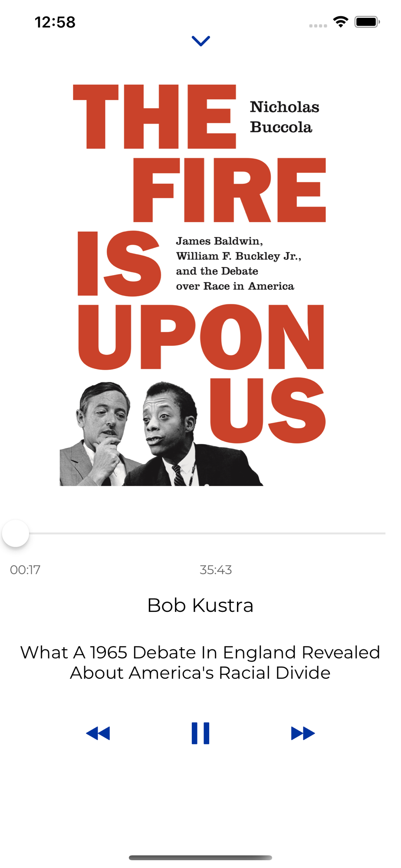Tap the Wi-Fi status icon
Image resolution: width=401 pixels, height=868 pixels.
pyautogui.click(x=341, y=22)
